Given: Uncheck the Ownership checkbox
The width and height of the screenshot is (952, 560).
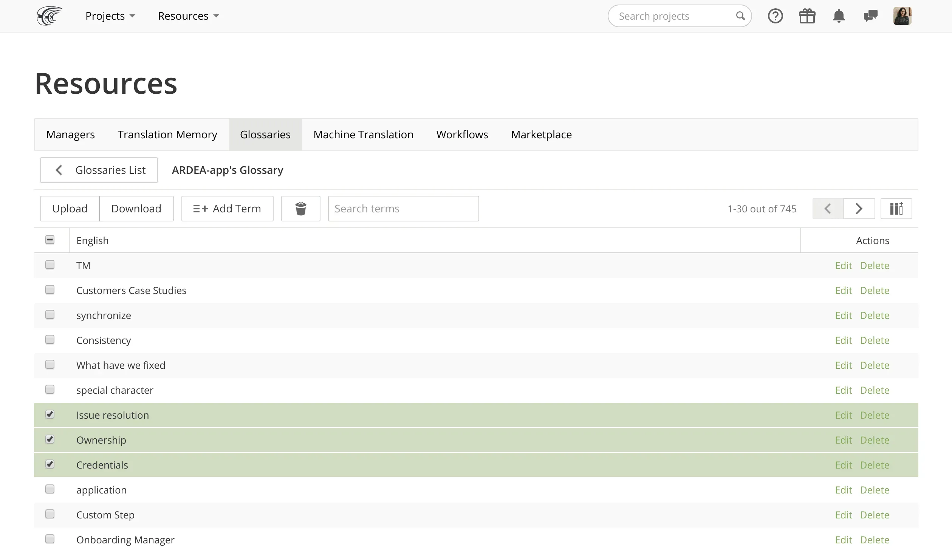Looking at the screenshot, I should coord(50,439).
